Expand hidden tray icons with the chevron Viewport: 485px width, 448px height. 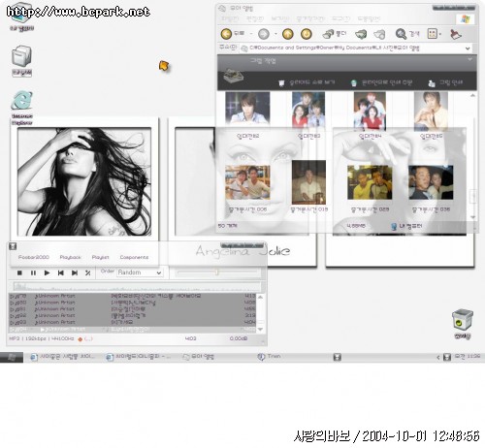pos(438,357)
